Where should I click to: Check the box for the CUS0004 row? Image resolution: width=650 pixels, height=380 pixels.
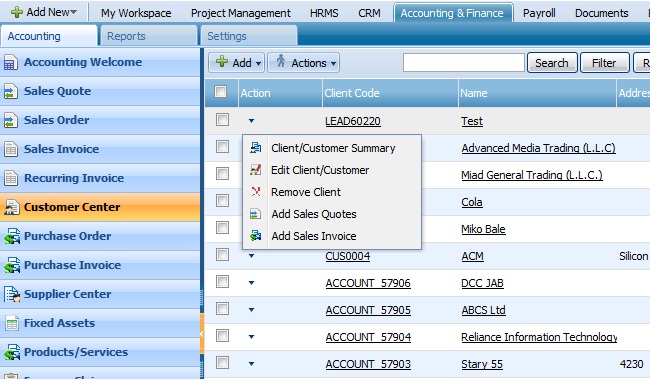point(222,254)
